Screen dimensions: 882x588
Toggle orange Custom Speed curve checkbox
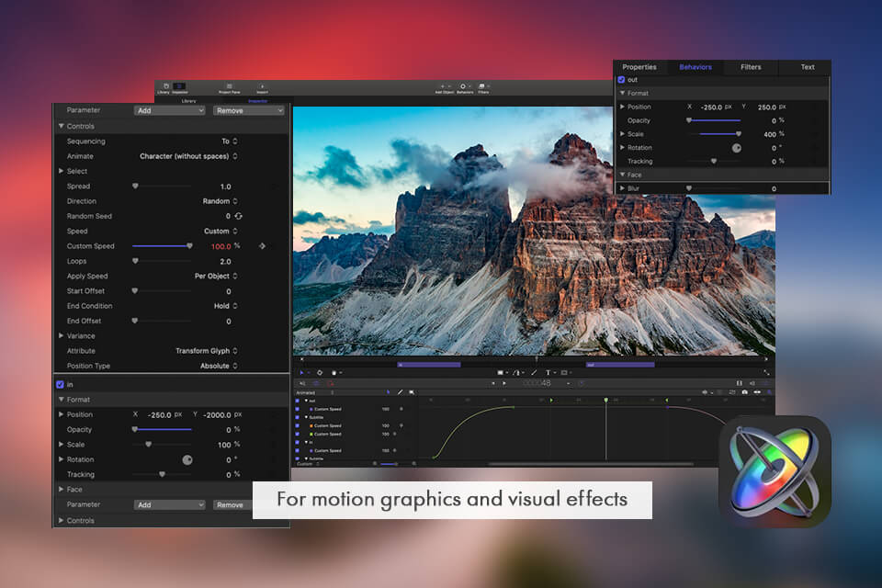297,426
